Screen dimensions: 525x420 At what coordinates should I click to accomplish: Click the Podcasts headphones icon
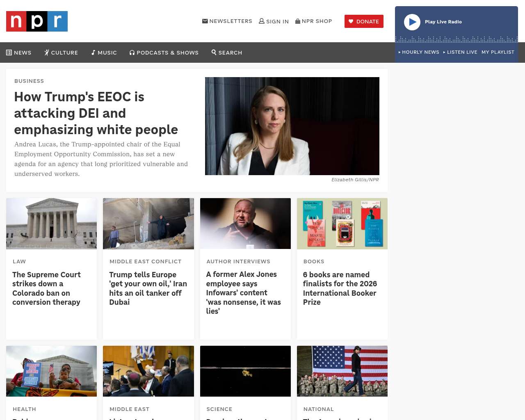pyautogui.click(x=132, y=52)
